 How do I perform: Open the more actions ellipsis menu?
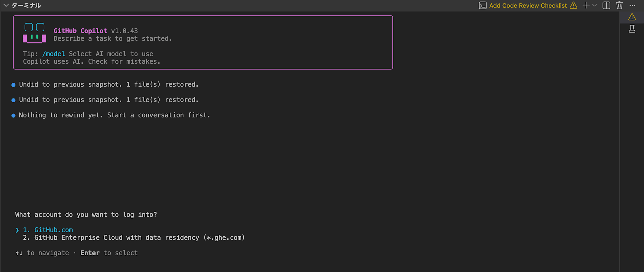632,5
